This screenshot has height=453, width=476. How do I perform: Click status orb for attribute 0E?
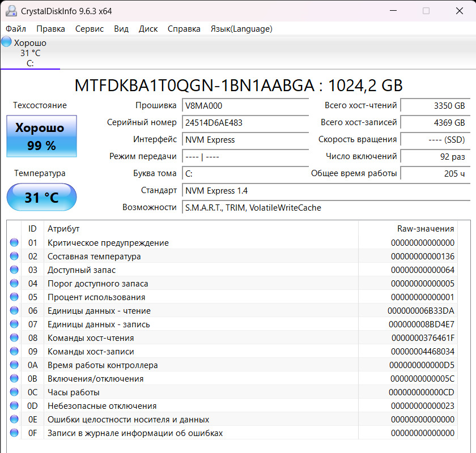(x=14, y=419)
